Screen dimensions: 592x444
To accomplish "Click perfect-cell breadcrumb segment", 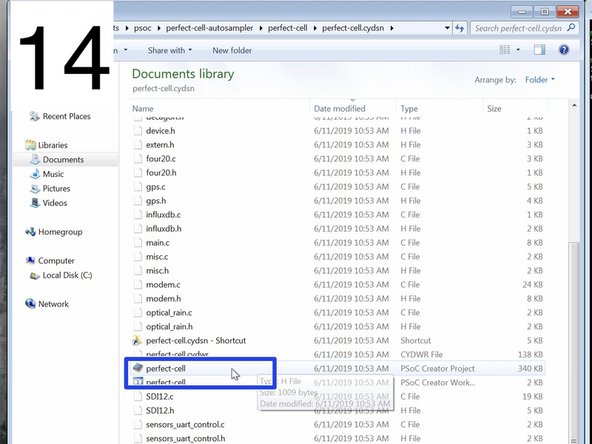I will [288, 28].
